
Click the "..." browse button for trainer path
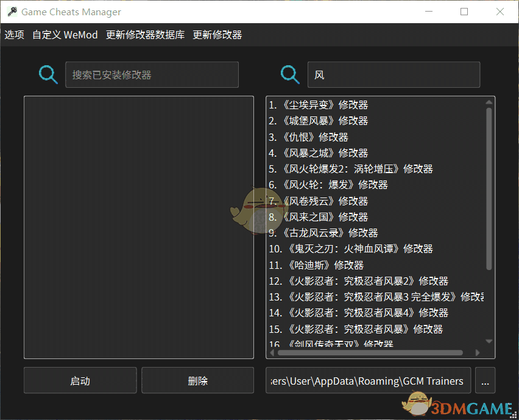click(485, 380)
